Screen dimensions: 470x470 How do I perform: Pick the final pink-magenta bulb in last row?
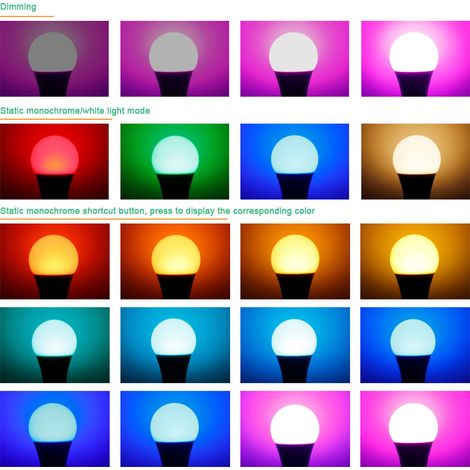[x=415, y=429]
